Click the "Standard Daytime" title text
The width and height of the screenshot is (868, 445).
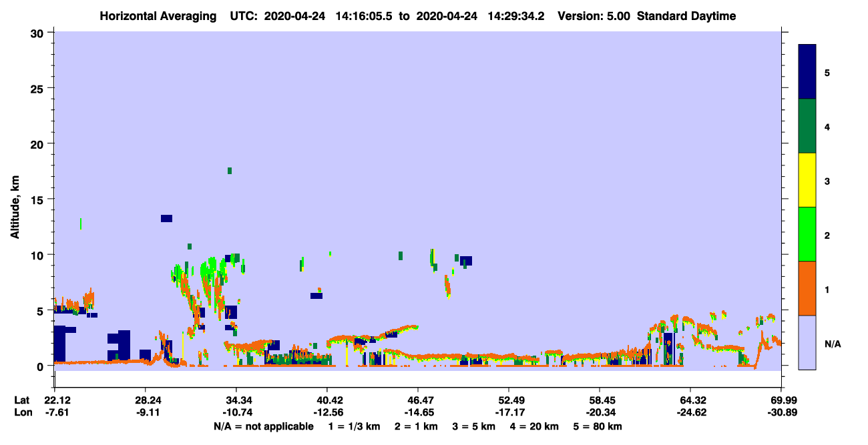[686, 16]
